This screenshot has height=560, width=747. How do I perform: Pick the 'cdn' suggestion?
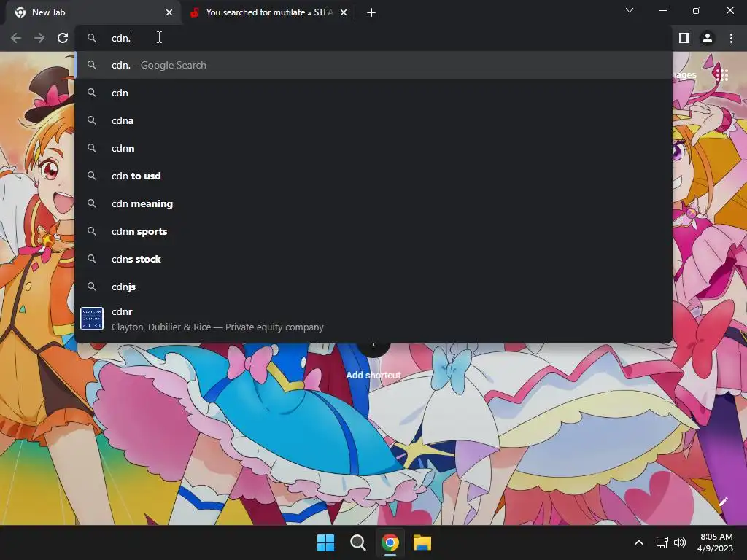[x=373, y=93]
